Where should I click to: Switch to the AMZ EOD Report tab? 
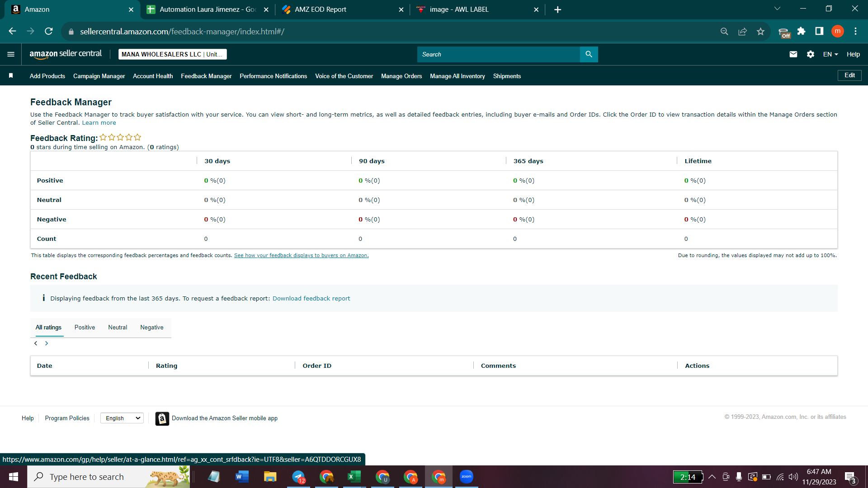coord(342,9)
